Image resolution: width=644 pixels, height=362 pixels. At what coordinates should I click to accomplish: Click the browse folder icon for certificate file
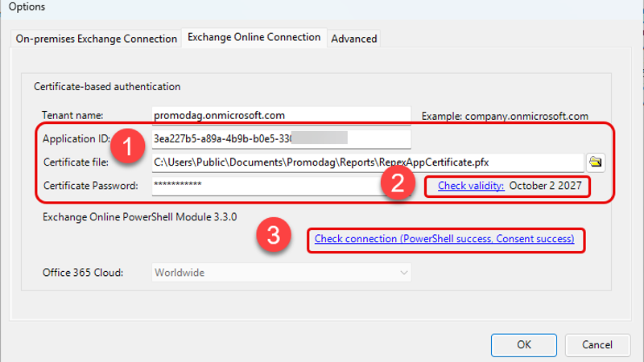596,162
